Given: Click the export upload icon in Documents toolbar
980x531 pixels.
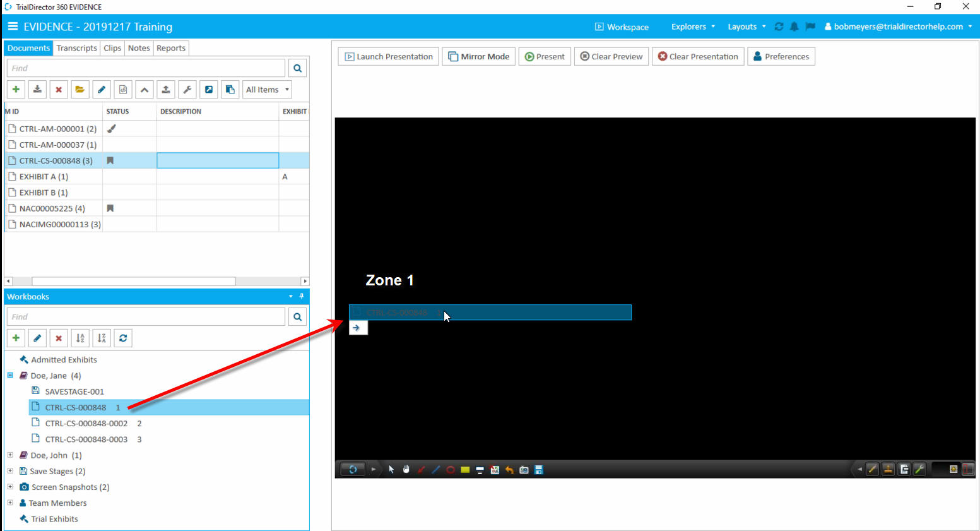Looking at the screenshot, I should [x=166, y=90].
